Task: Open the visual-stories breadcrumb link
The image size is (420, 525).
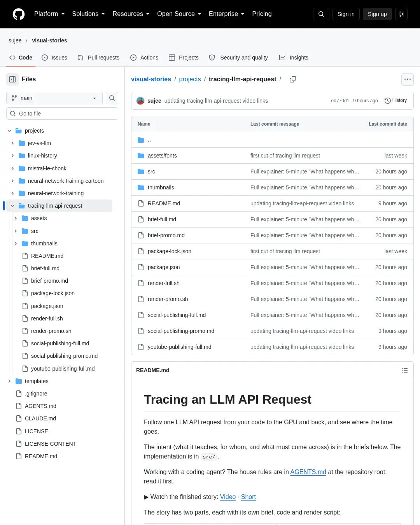Action: pyautogui.click(x=151, y=79)
